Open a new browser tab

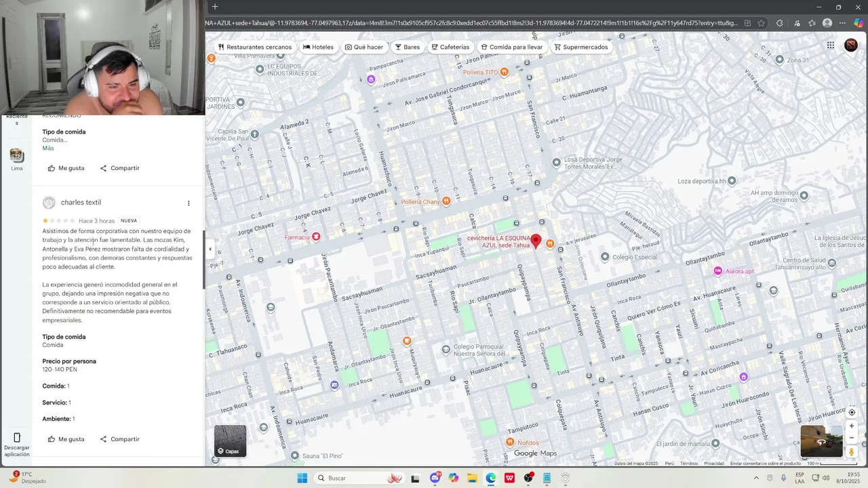[x=215, y=7]
